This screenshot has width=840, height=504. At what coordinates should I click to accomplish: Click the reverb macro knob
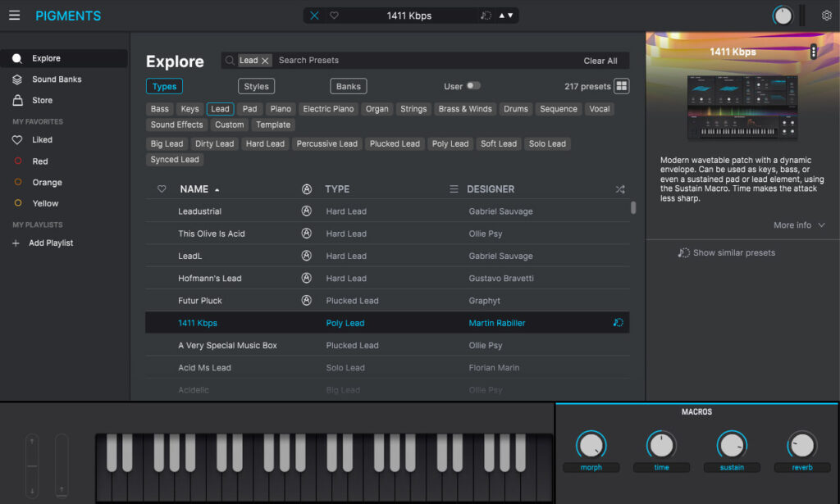[802, 445]
